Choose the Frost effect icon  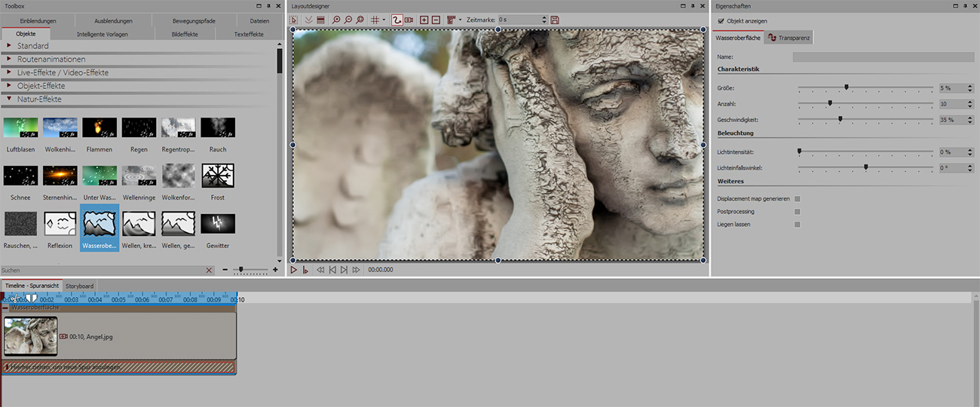coord(218,176)
